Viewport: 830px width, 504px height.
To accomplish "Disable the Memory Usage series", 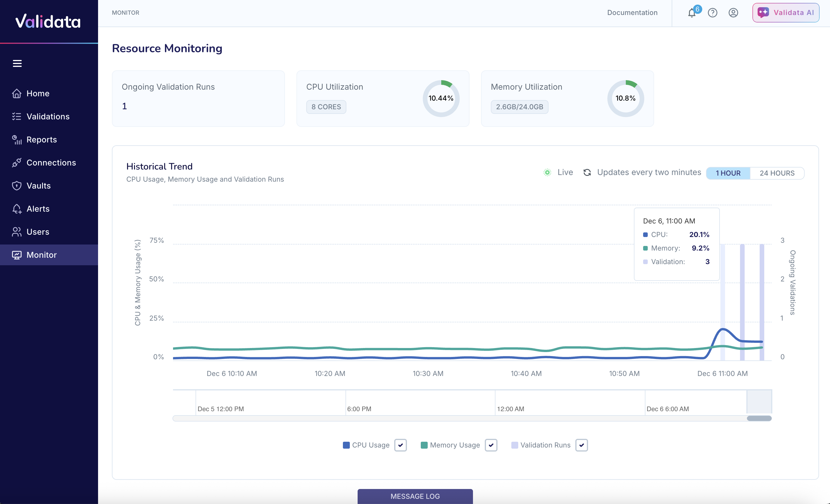I will pos(491,445).
